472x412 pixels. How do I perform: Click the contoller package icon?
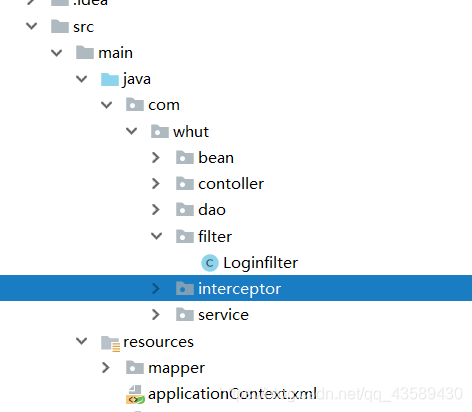pyautogui.click(x=185, y=183)
